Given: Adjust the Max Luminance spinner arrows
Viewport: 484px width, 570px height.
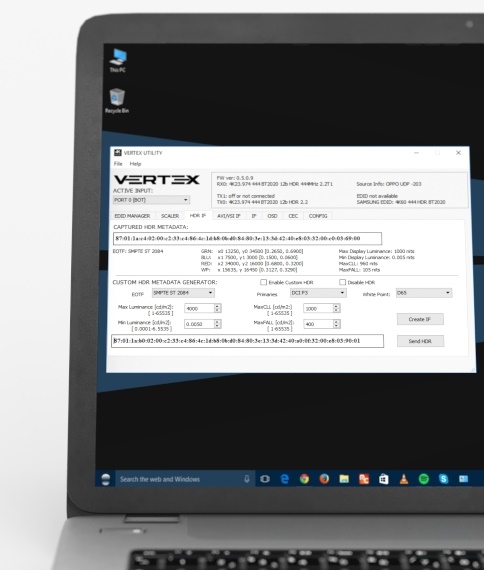Looking at the screenshot, I should tap(217, 308).
